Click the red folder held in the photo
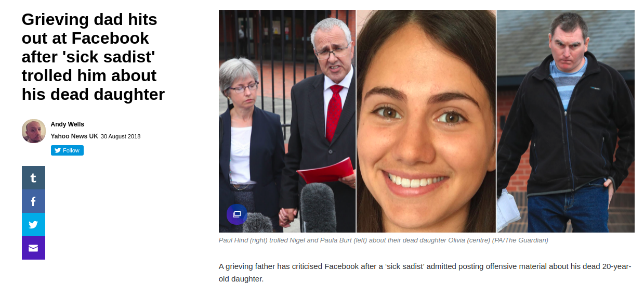The height and width of the screenshot is (295, 644). click(324, 171)
